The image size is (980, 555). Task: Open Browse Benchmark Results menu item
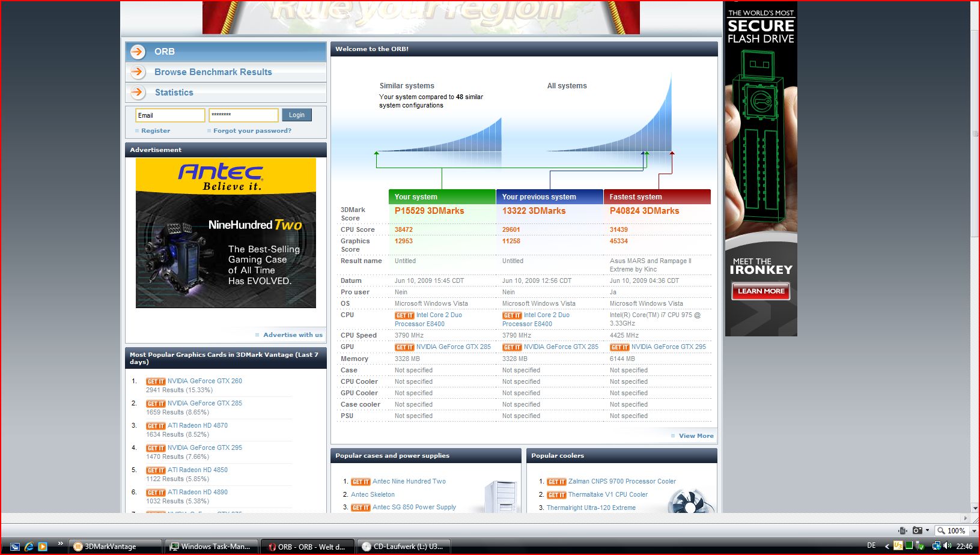(226, 72)
